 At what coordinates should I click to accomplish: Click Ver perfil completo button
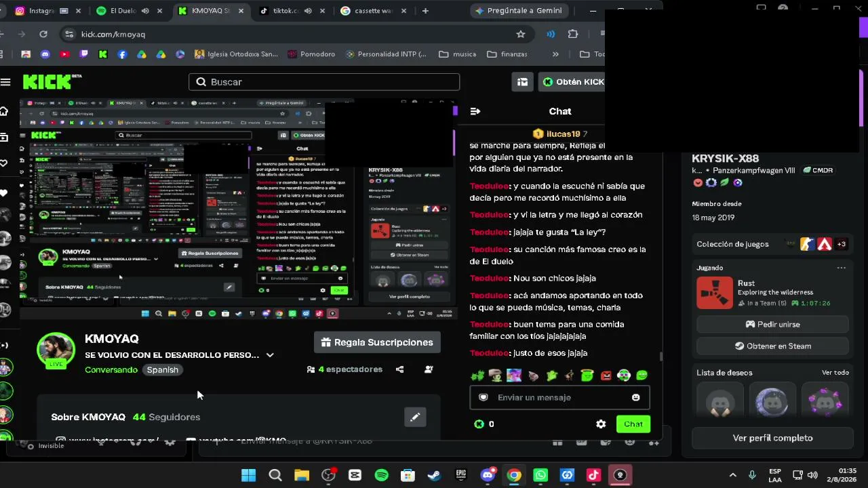click(x=772, y=438)
